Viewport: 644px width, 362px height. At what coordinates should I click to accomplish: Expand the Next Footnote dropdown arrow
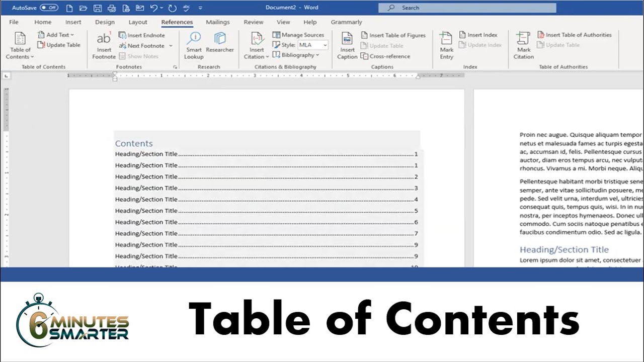171,46
